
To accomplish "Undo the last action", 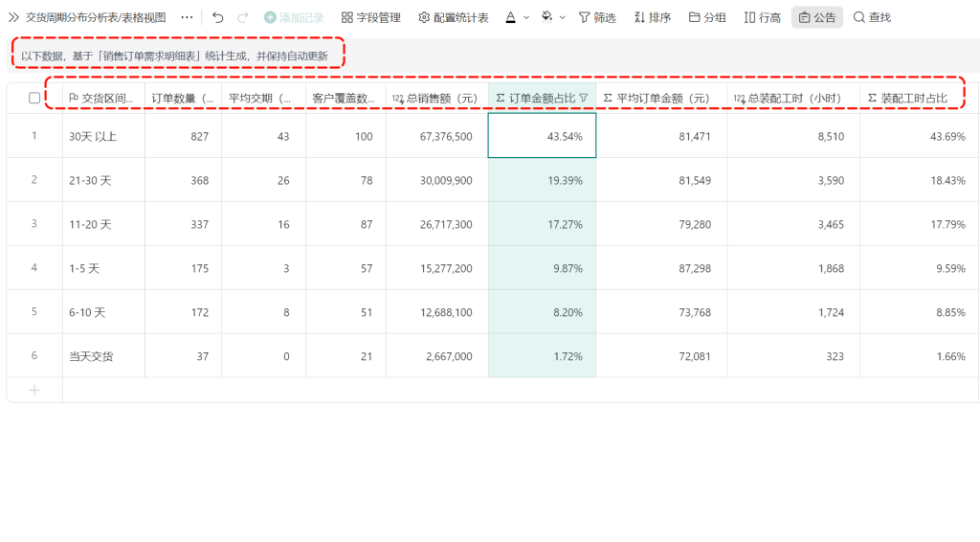I will tap(217, 17).
